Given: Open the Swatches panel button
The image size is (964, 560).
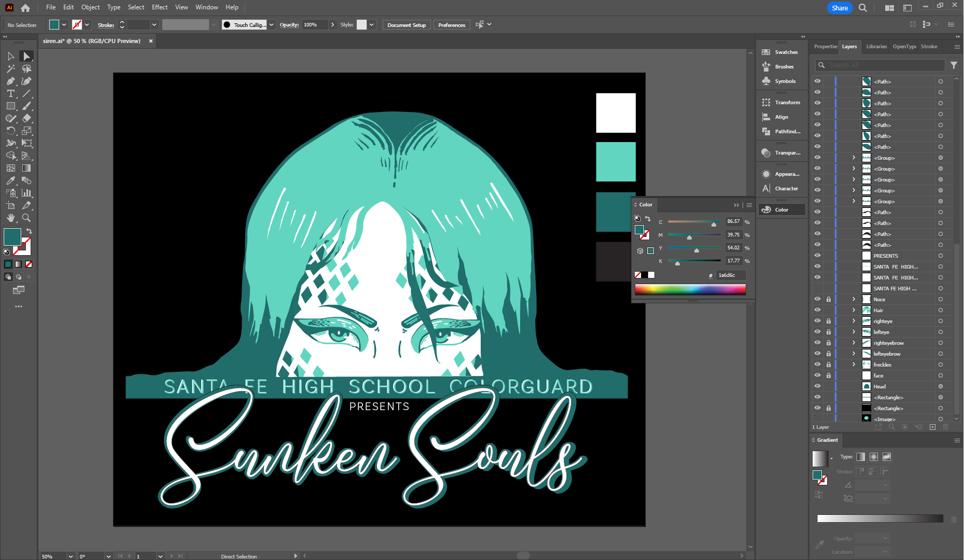Looking at the screenshot, I should (782, 52).
